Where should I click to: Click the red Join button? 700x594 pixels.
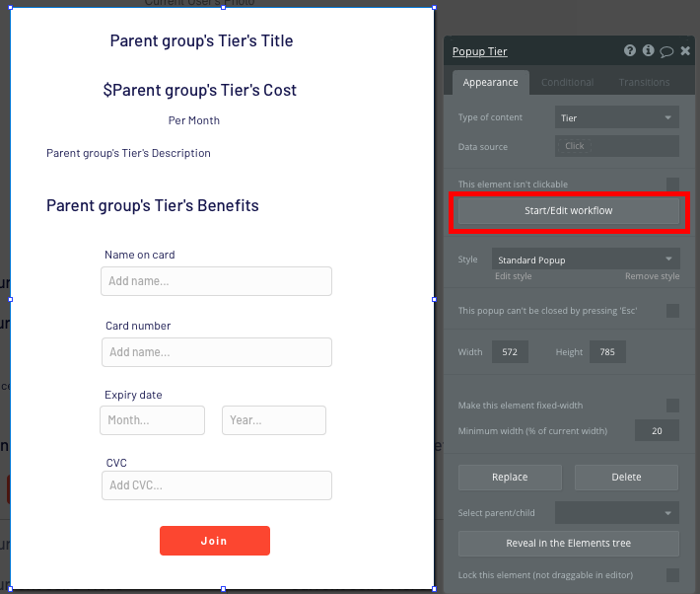click(x=215, y=541)
